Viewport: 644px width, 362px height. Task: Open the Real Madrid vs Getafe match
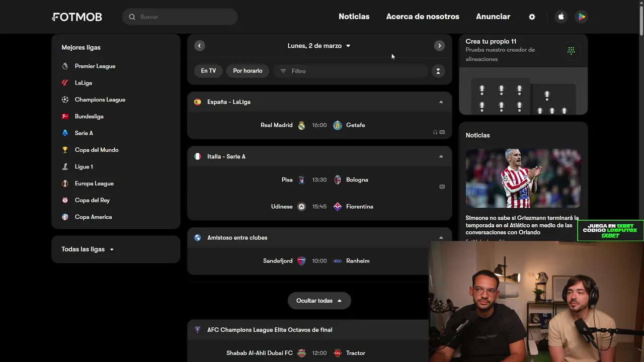coord(319,125)
